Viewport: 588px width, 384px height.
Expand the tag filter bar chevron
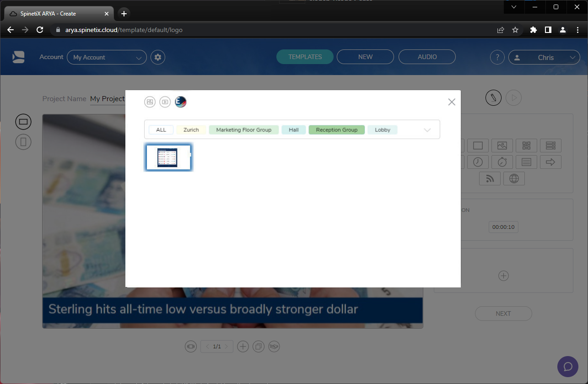point(427,130)
